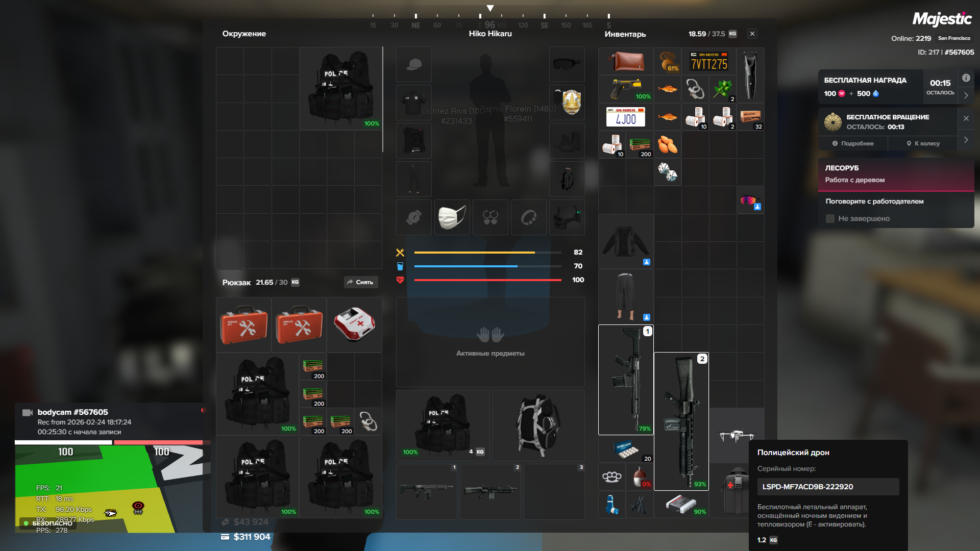Open the free reward info icon
This screenshot has height=551, width=980.
click(x=966, y=78)
